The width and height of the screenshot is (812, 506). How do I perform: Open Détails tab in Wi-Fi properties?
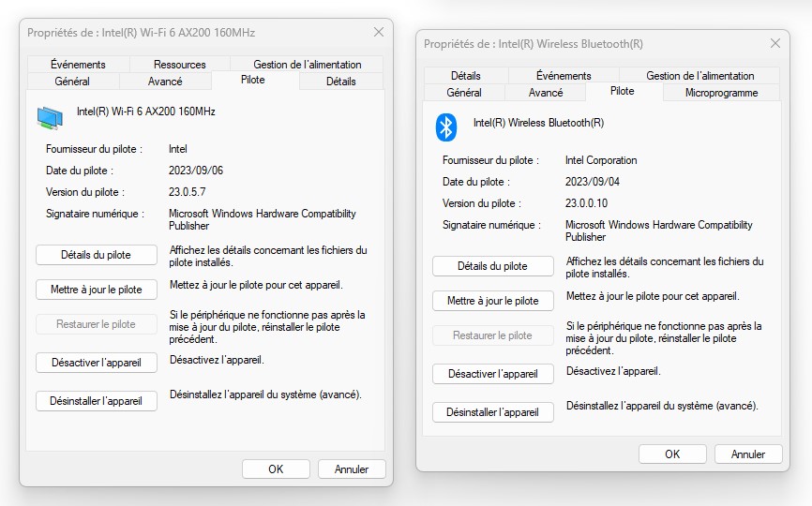click(x=340, y=82)
